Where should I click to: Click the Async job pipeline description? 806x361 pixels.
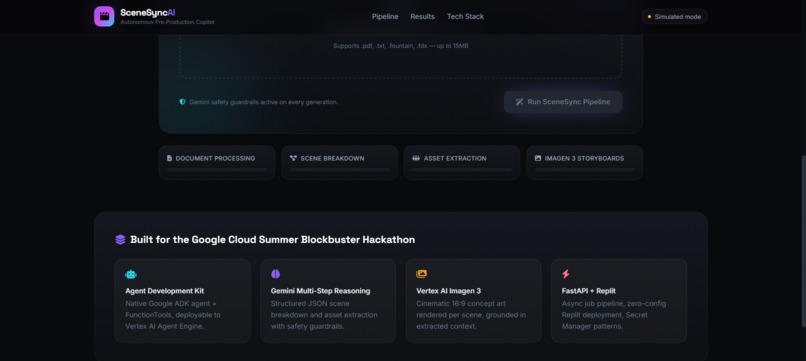(x=614, y=315)
